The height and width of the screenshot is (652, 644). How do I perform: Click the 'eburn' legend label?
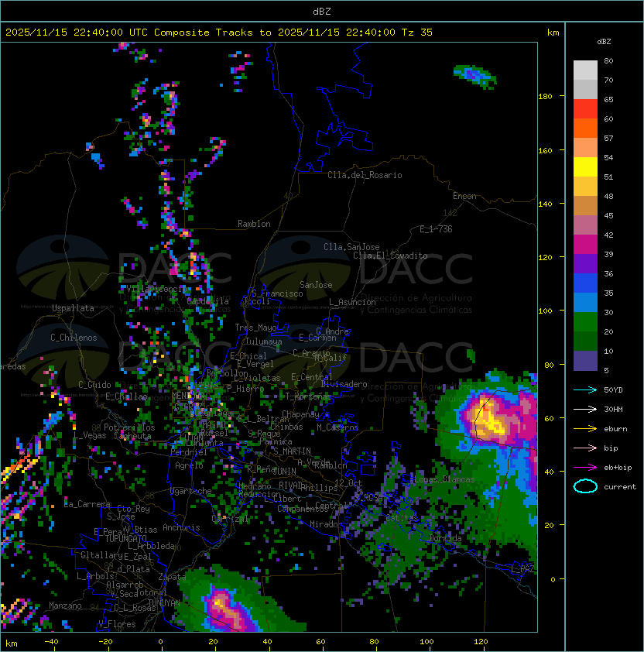(615, 429)
